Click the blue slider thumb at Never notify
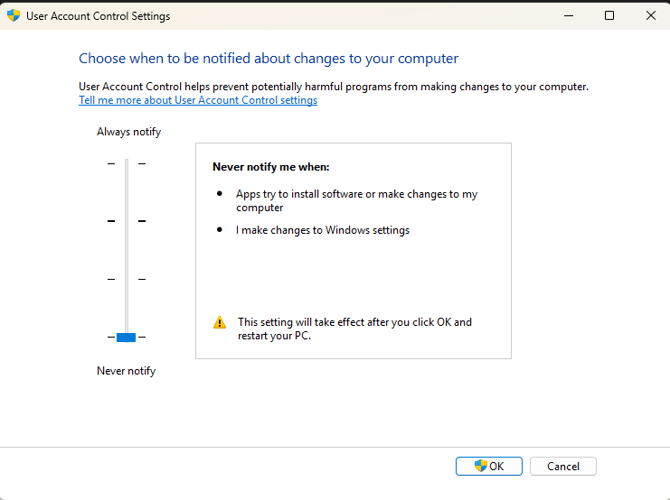The width and height of the screenshot is (670, 500). [x=126, y=337]
